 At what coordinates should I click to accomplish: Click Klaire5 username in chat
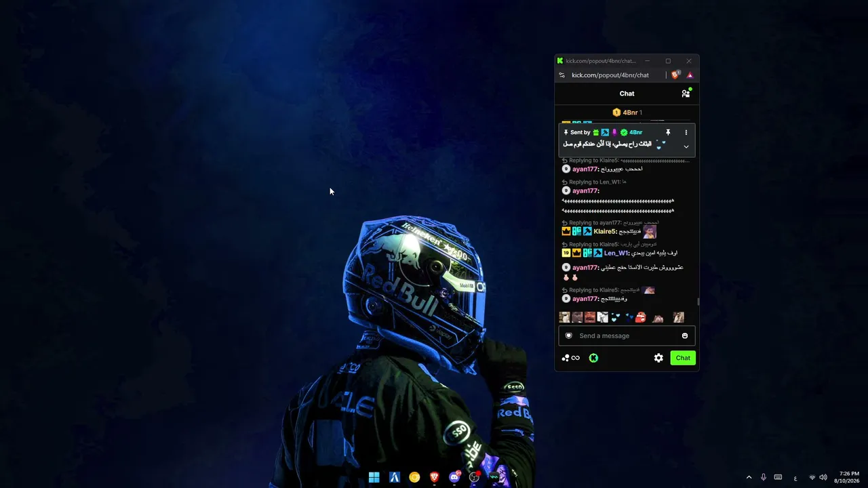605,232
